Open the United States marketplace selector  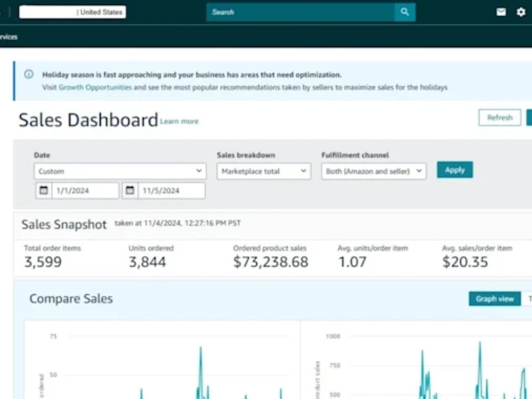click(72, 12)
